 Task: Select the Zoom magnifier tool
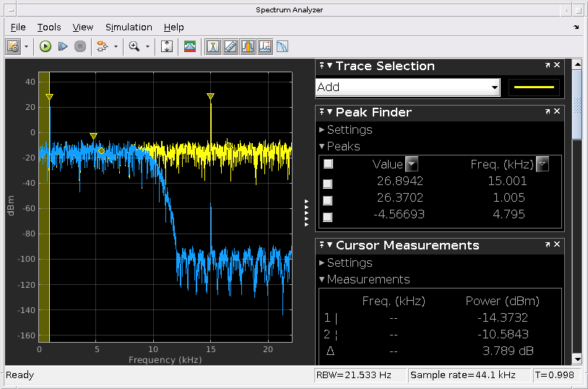134,46
